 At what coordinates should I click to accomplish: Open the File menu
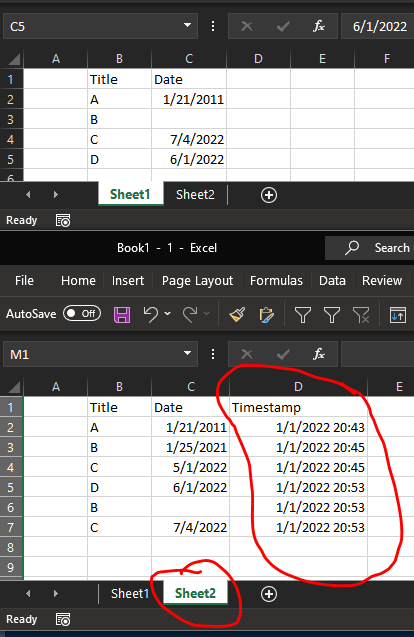pos(24,281)
